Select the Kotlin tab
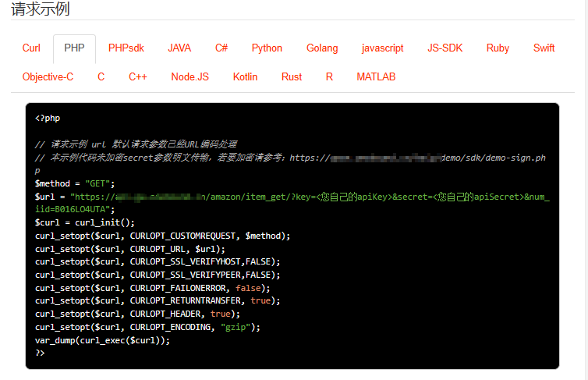588x380 pixels. coord(245,77)
